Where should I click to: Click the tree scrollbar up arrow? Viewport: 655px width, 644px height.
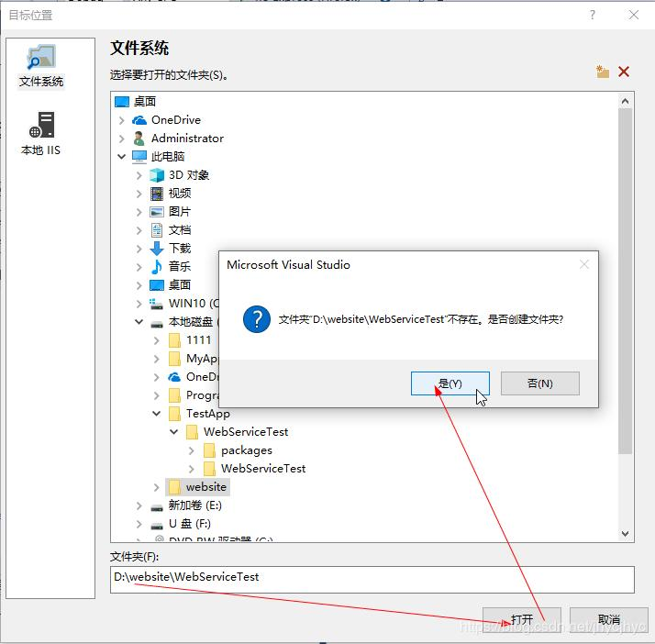[625, 101]
